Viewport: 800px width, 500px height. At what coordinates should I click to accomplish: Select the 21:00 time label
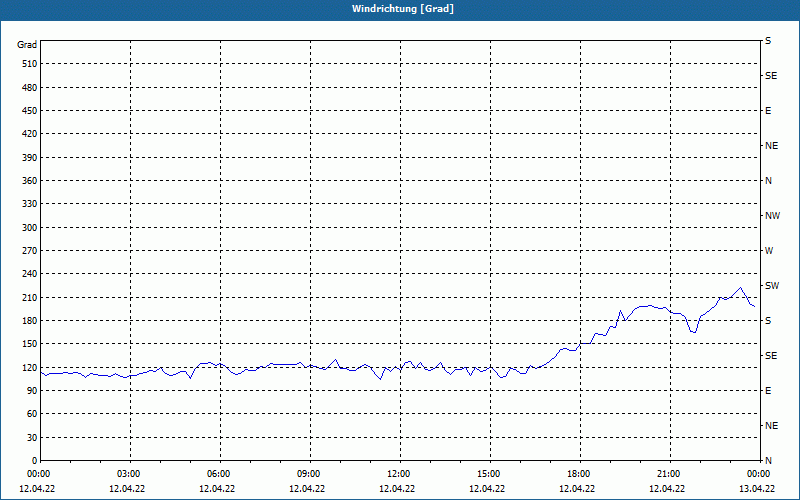point(668,474)
